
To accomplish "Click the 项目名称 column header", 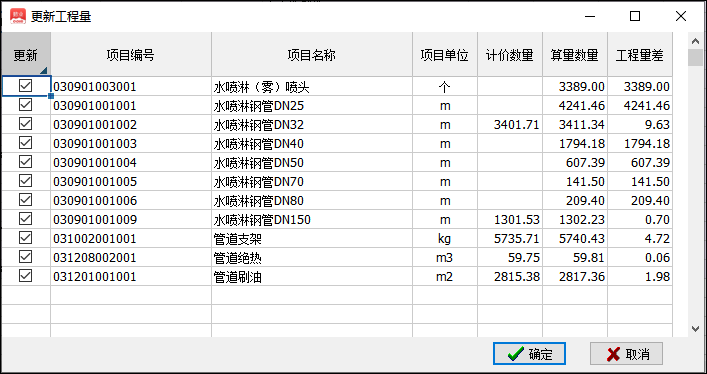I will 312,54.
